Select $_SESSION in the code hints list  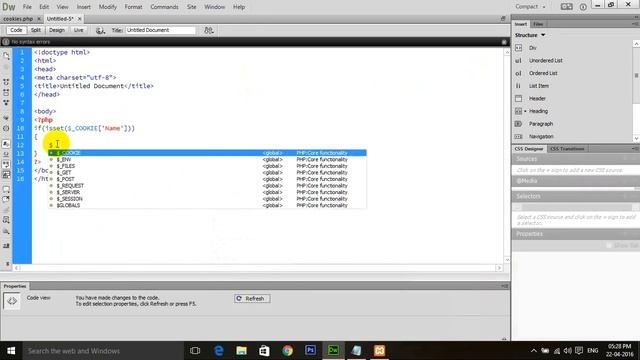[x=207, y=199]
